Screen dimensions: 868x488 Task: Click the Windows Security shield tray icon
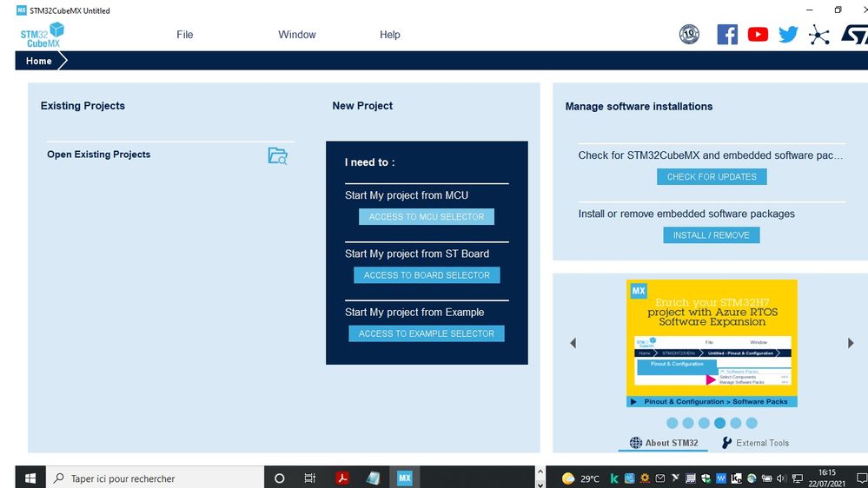[x=706, y=478]
